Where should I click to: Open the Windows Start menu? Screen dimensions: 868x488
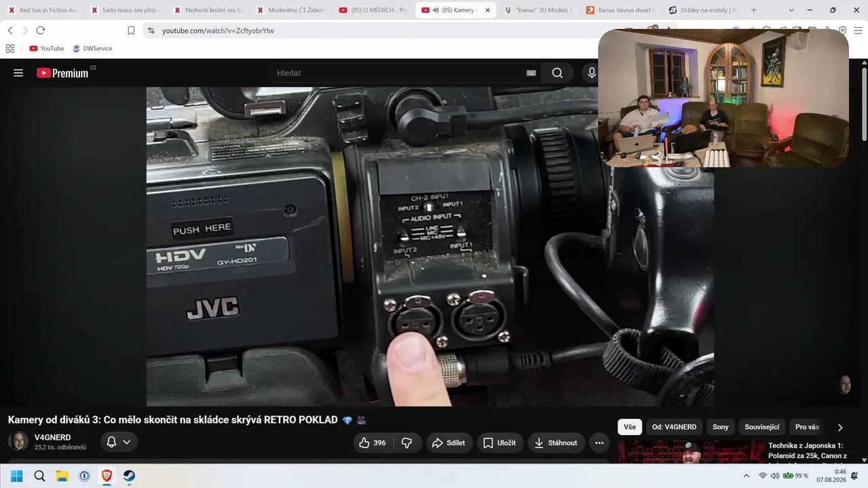click(17, 476)
